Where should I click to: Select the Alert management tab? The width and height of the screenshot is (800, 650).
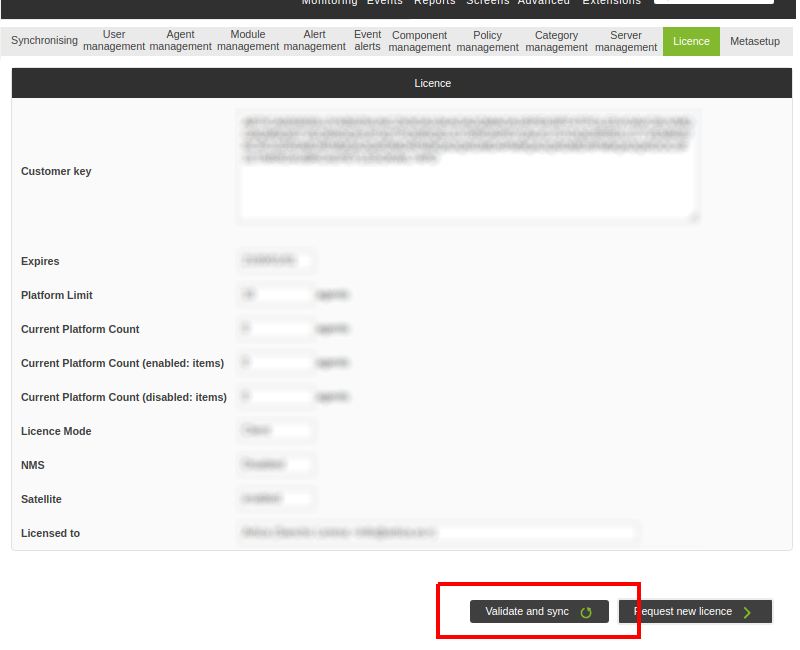314,41
